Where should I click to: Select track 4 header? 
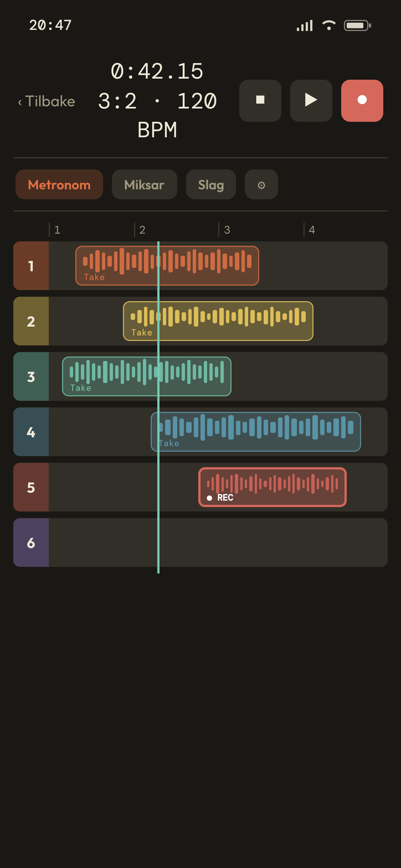(31, 432)
